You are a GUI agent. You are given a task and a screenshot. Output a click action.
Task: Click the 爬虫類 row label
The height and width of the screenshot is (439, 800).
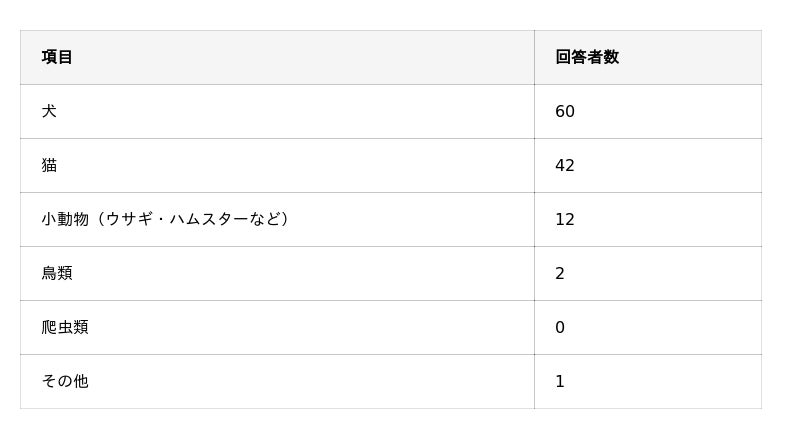coord(65,327)
